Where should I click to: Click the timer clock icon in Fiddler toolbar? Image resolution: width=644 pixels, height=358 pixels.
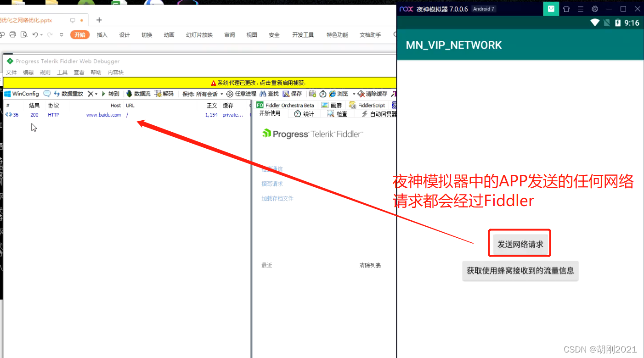coord(323,94)
